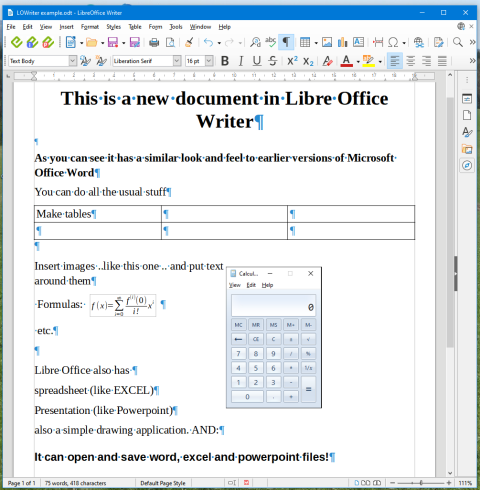The width and height of the screenshot is (480, 490).
Task: Insert a chart from the toolbar
Action: [342, 42]
